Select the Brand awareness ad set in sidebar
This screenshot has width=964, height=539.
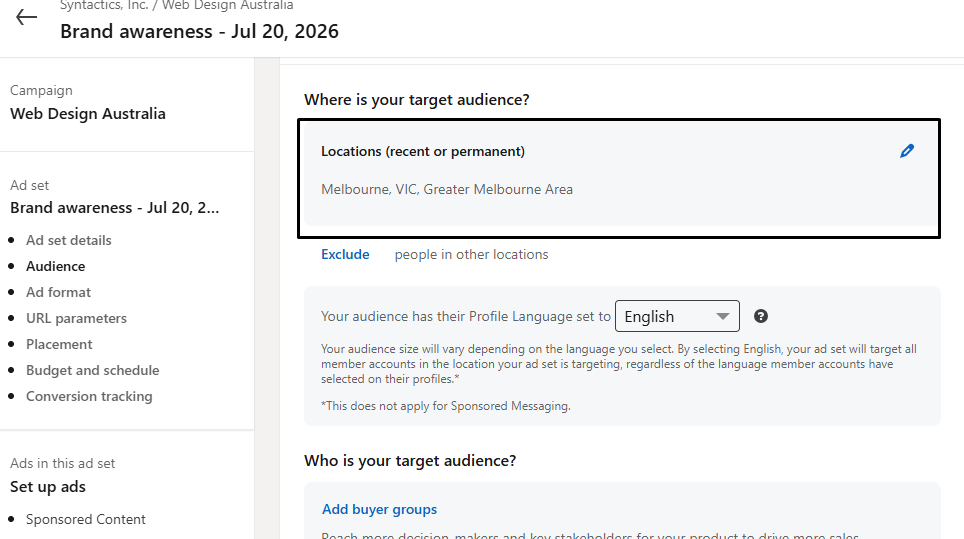click(114, 208)
